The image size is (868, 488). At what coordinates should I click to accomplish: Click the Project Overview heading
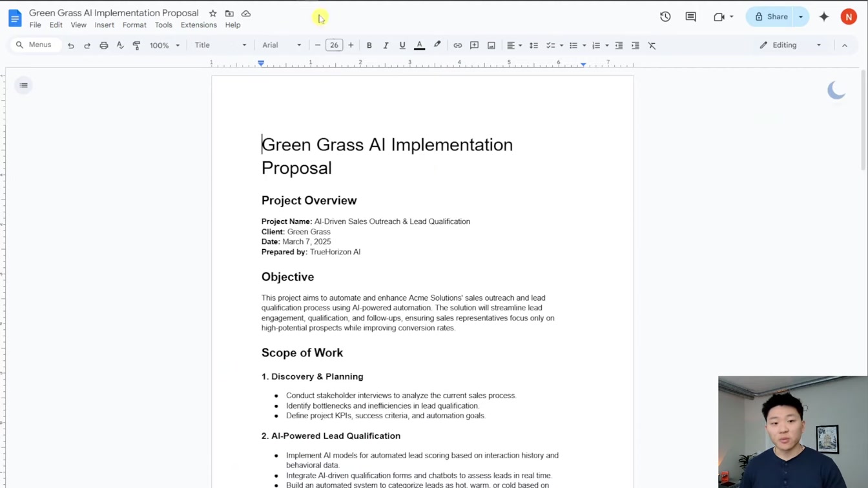click(x=309, y=201)
